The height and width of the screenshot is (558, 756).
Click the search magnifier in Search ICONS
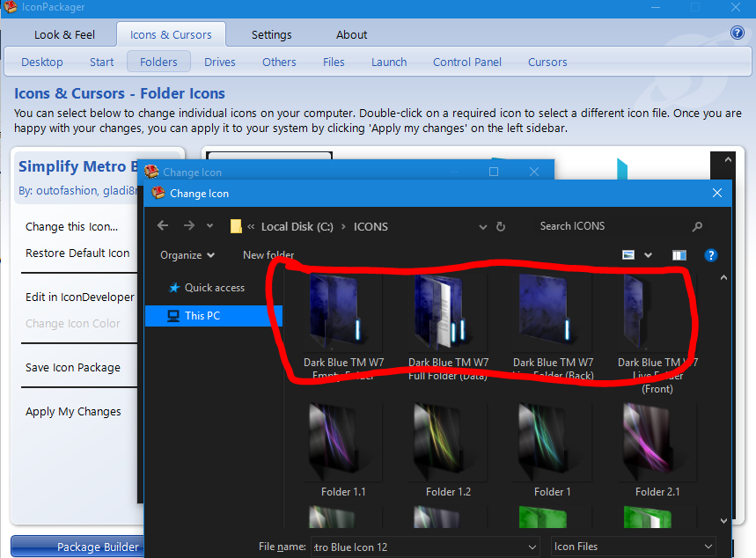tap(697, 226)
